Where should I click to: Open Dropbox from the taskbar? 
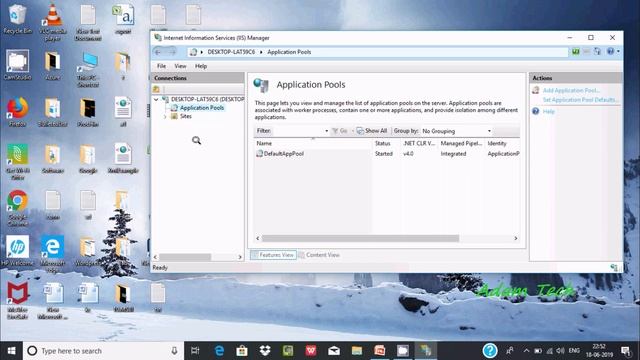pyautogui.click(x=265, y=351)
